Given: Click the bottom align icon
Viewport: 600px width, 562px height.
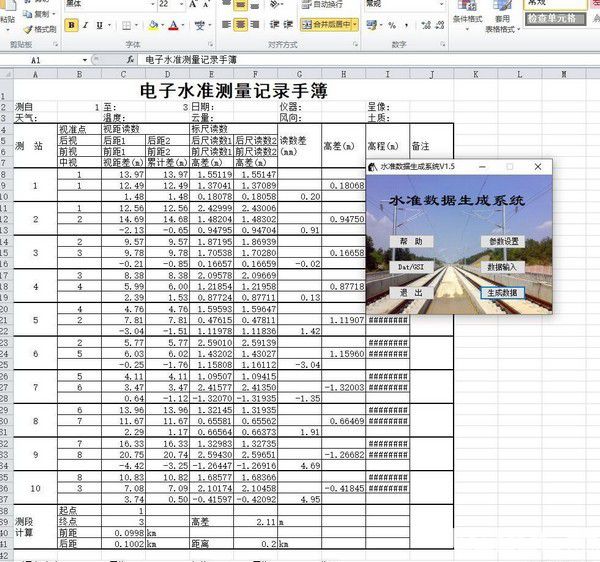Looking at the screenshot, I should coord(255,5).
